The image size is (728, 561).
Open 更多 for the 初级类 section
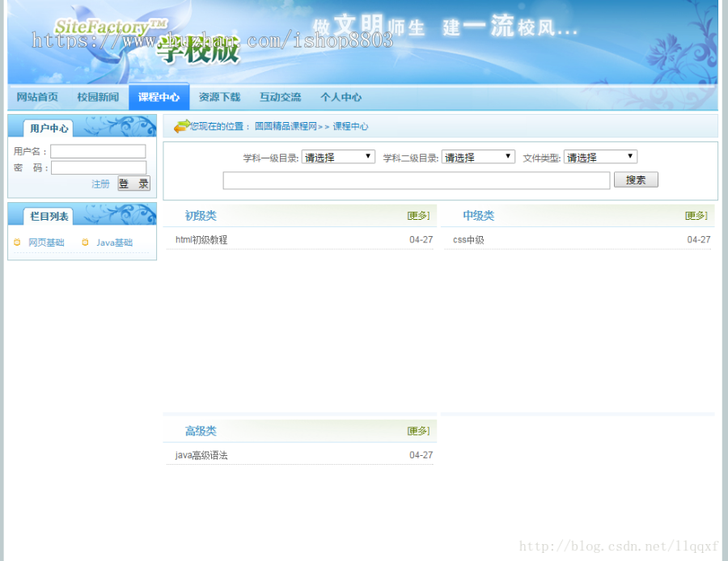[x=419, y=215]
